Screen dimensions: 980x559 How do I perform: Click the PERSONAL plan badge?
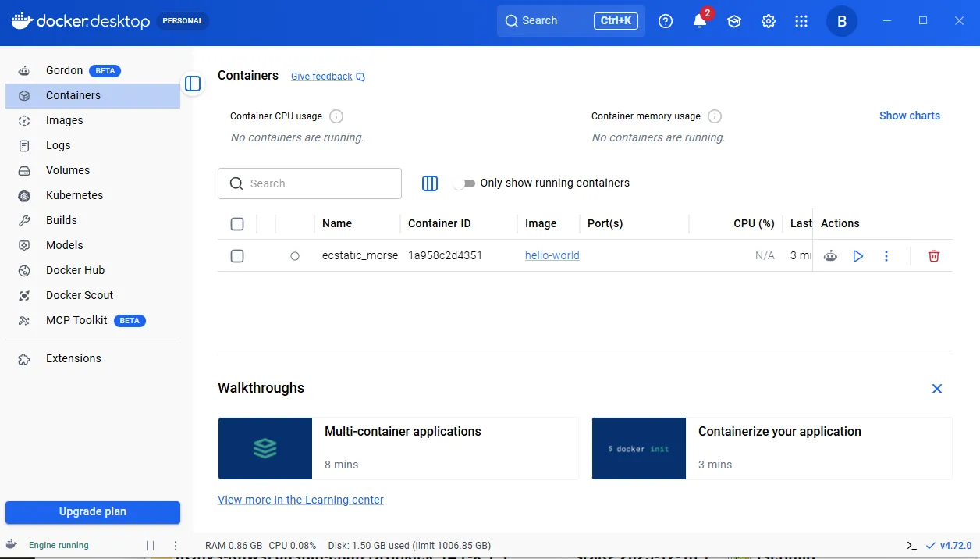[x=183, y=21]
